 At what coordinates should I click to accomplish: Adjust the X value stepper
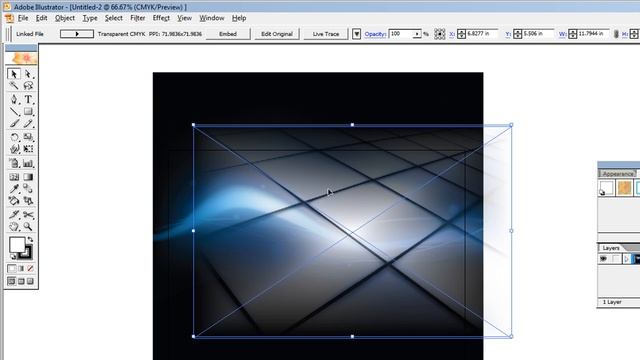[x=462, y=34]
